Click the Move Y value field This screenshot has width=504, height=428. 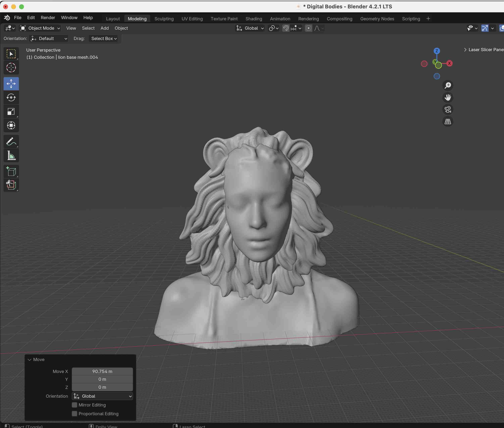coord(102,379)
